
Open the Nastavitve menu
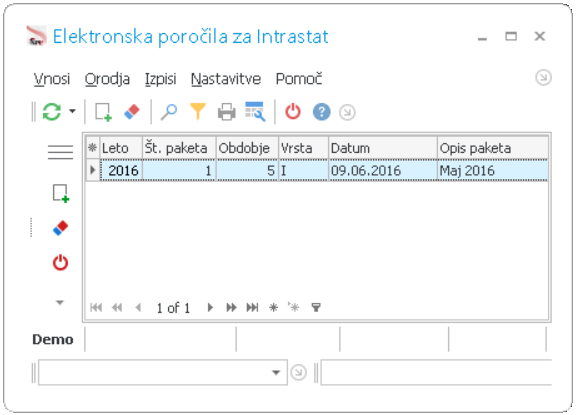(226, 79)
